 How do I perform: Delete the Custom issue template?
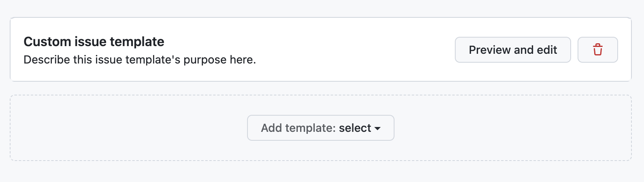[x=597, y=50]
